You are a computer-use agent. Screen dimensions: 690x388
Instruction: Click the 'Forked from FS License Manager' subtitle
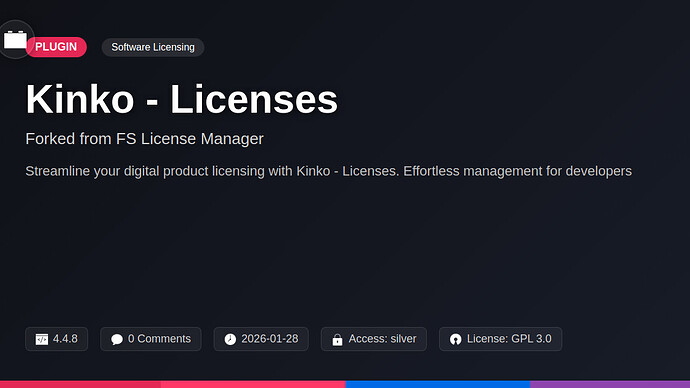click(144, 139)
